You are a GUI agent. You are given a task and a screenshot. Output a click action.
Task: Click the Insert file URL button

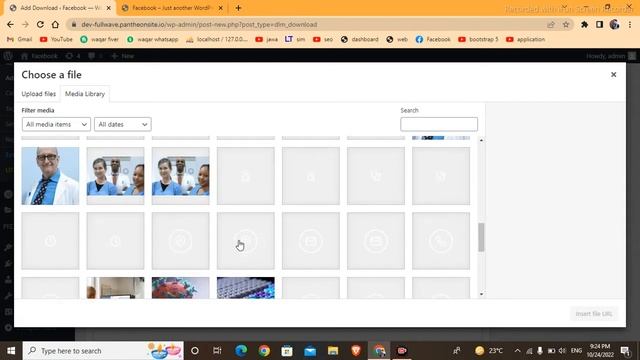(594, 313)
